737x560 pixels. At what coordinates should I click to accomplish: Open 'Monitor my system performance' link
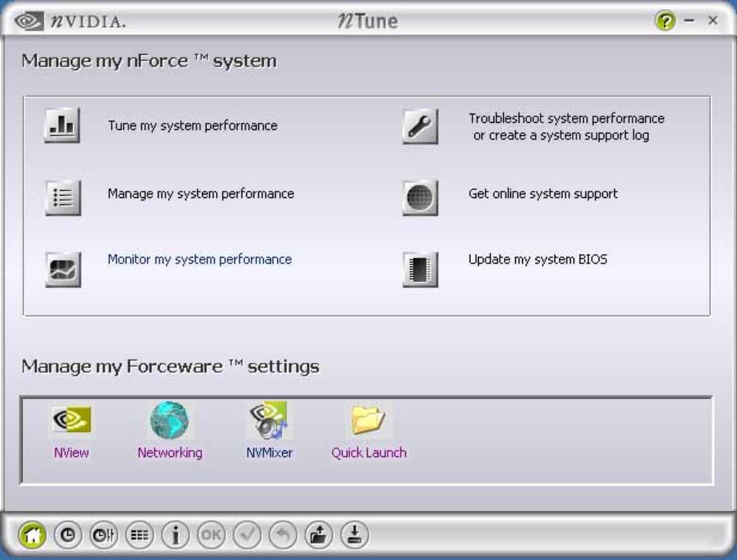[x=200, y=260]
